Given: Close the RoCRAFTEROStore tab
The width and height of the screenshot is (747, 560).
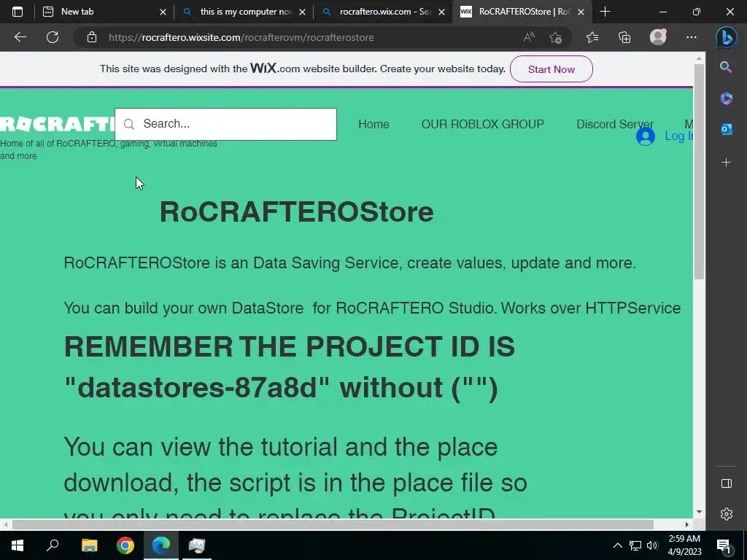Looking at the screenshot, I should coord(581,12).
